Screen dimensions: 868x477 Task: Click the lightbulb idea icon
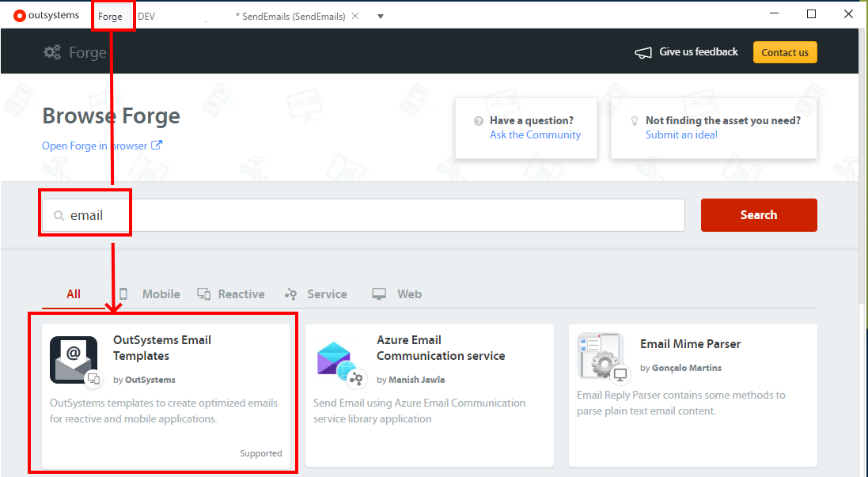pos(635,120)
